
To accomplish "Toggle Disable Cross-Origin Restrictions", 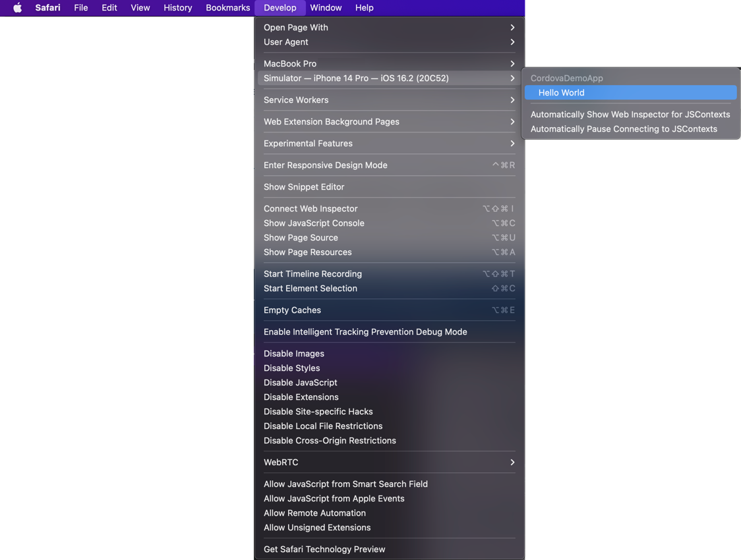I will [390, 441].
